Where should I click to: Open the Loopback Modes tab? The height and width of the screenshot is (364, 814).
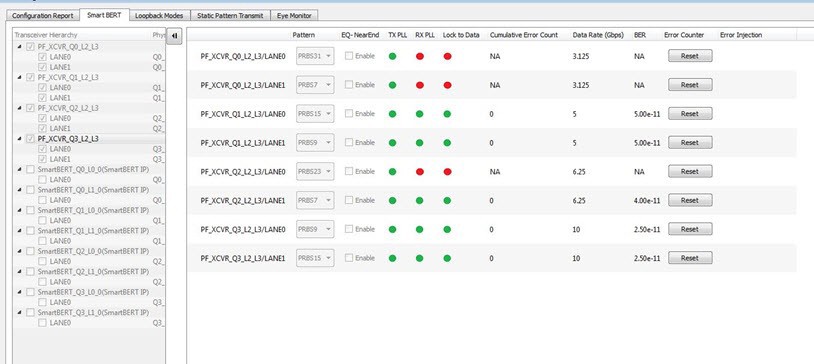159,16
